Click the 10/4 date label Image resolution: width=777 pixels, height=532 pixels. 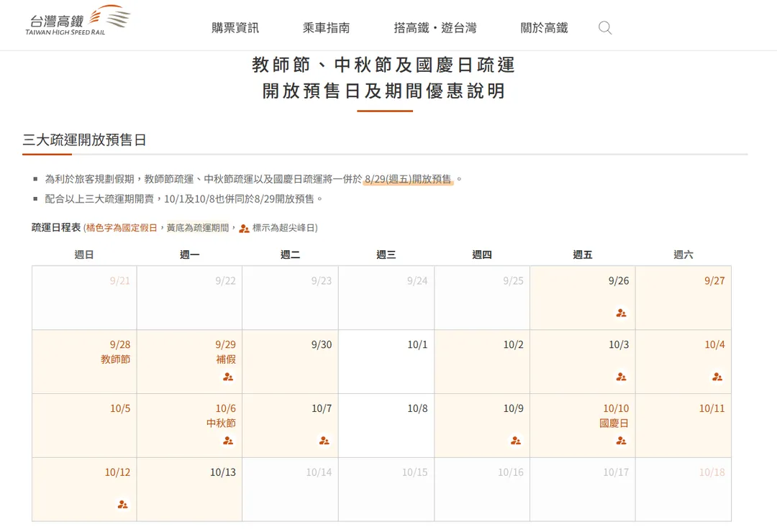714,345
